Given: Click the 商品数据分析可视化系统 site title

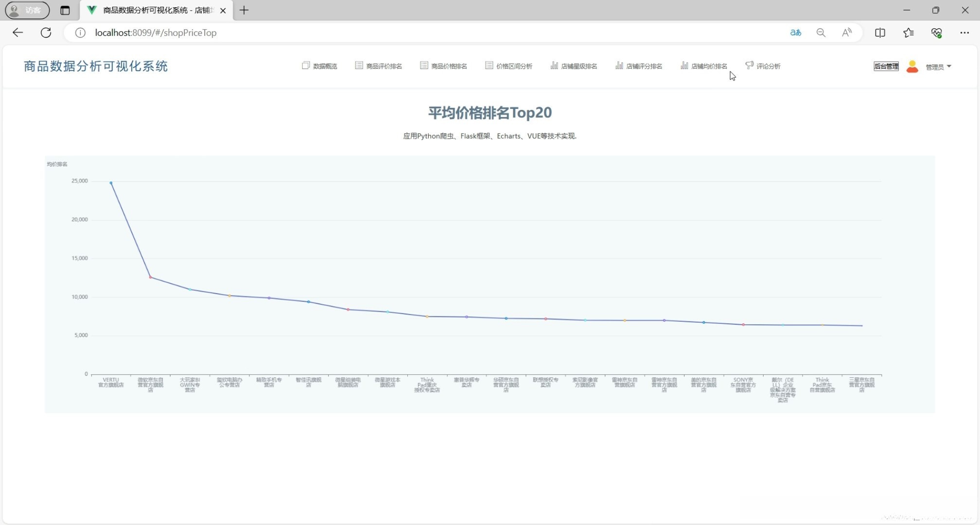Looking at the screenshot, I should 96,66.
